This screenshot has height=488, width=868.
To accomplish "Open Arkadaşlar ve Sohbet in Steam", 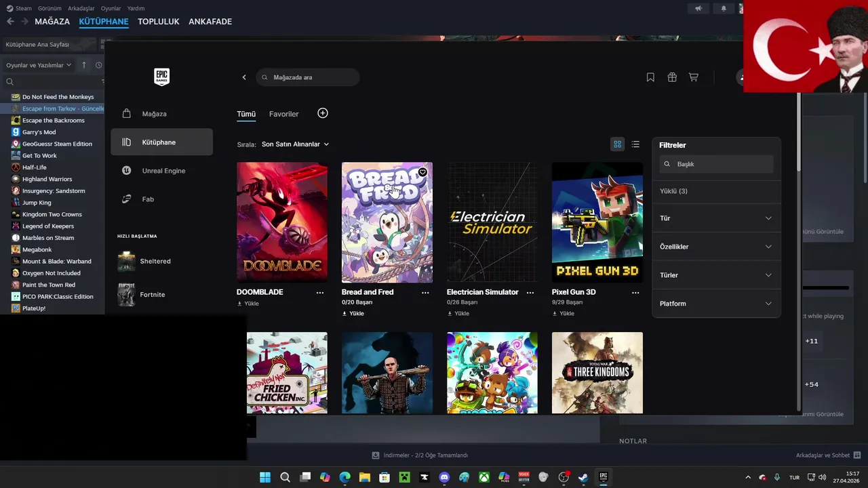I will click(x=828, y=455).
